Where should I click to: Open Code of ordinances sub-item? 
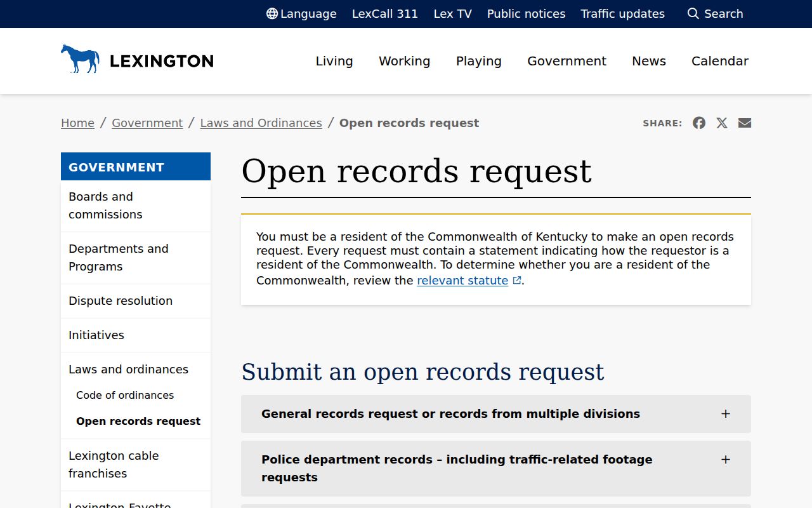(x=125, y=395)
